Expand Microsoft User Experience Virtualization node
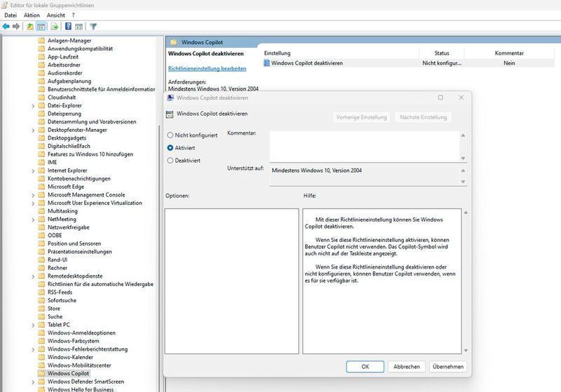The image size is (561, 392). (33, 203)
